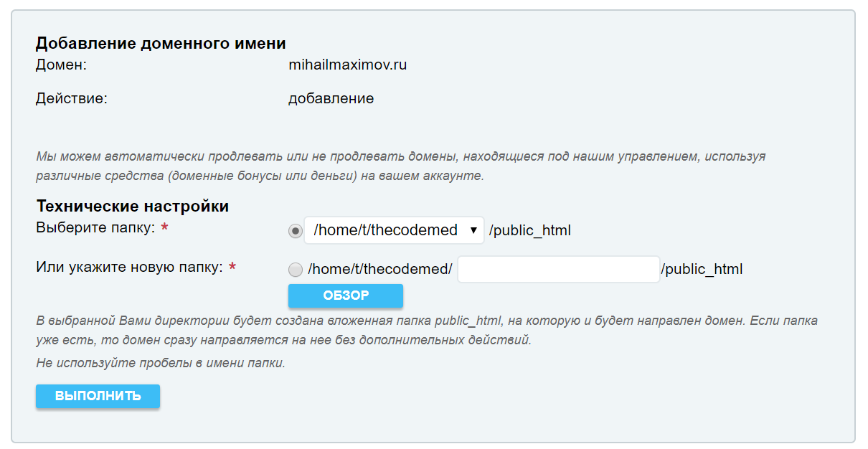Click the /home/t/thecodemed/ prefix before the input

(x=379, y=270)
